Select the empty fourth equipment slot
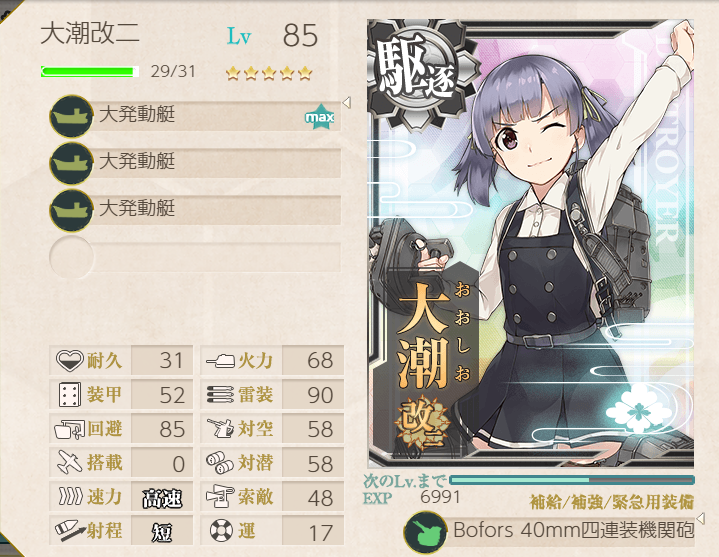This screenshot has width=719, height=557. click(x=195, y=257)
